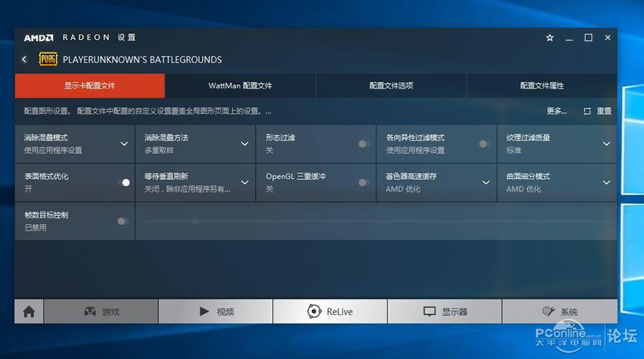
Task: Open the 视频 play section
Action: [216, 312]
